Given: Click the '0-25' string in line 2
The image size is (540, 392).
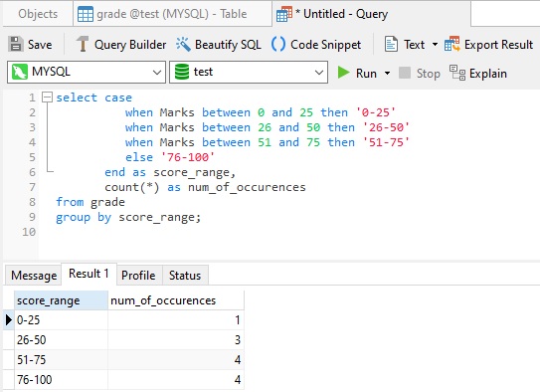Looking at the screenshot, I should (375, 112).
